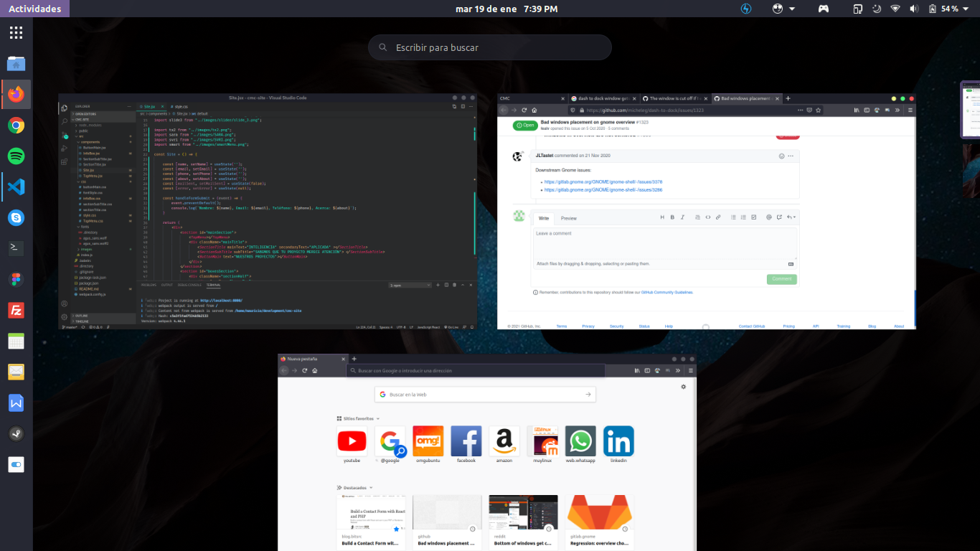The image size is (980, 551).
Task: Open DEBUG CONSOLE tab in VS Code
Action: point(189,285)
